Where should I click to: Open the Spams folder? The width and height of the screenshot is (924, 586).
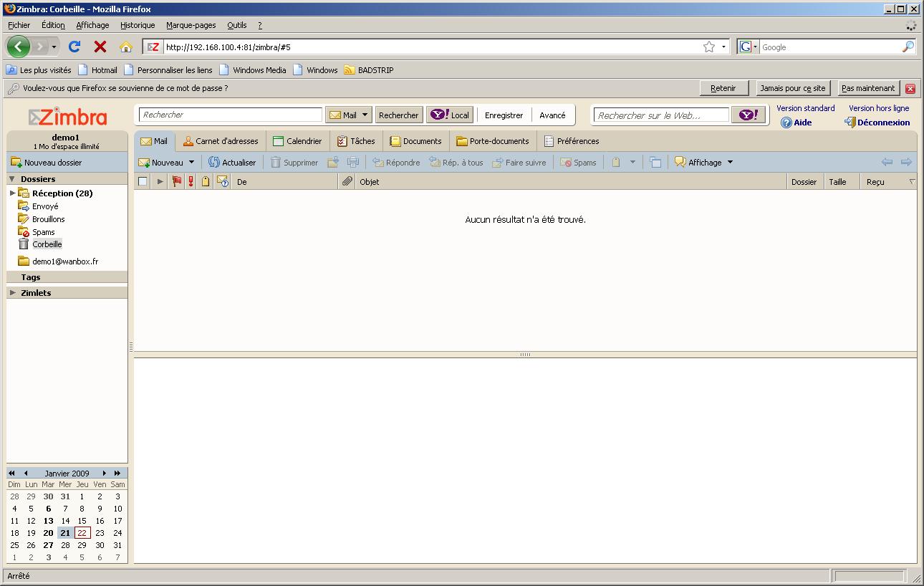tap(43, 232)
